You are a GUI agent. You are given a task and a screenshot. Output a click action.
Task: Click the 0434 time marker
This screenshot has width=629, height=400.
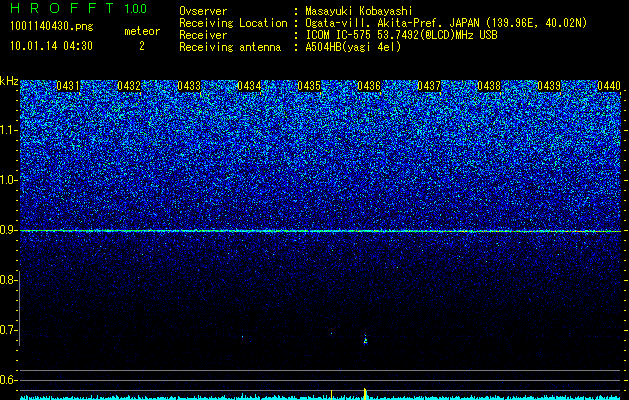tap(249, 86)
